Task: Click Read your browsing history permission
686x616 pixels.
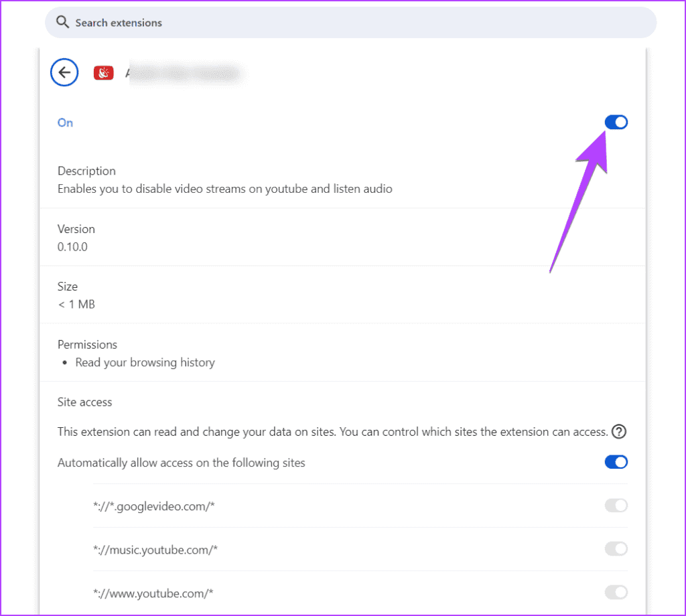Action: [x=145, y=362]
